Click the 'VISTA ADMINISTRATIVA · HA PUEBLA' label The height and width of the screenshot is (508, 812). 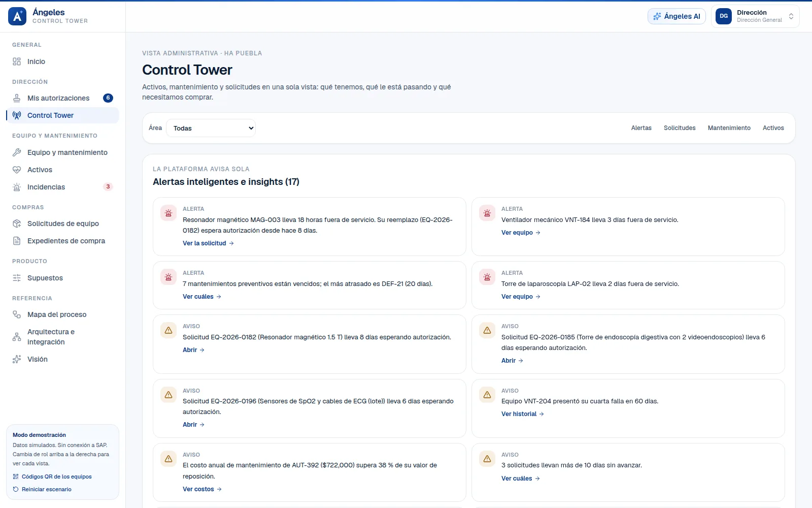click(x=202, y=53)
